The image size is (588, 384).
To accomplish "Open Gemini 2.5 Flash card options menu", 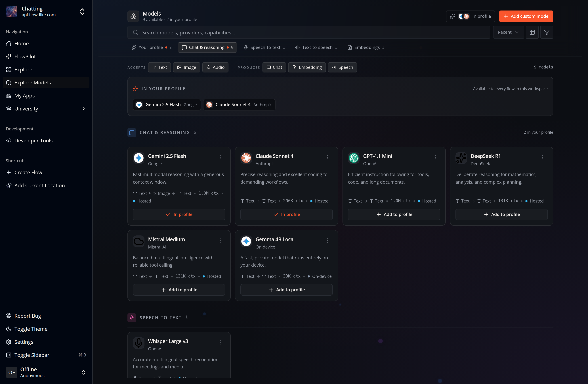I will [220, 157].
